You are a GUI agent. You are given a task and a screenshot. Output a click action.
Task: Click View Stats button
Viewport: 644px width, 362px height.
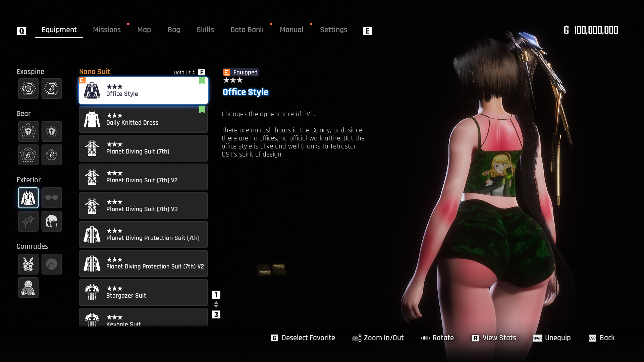[x=494, y=338]
